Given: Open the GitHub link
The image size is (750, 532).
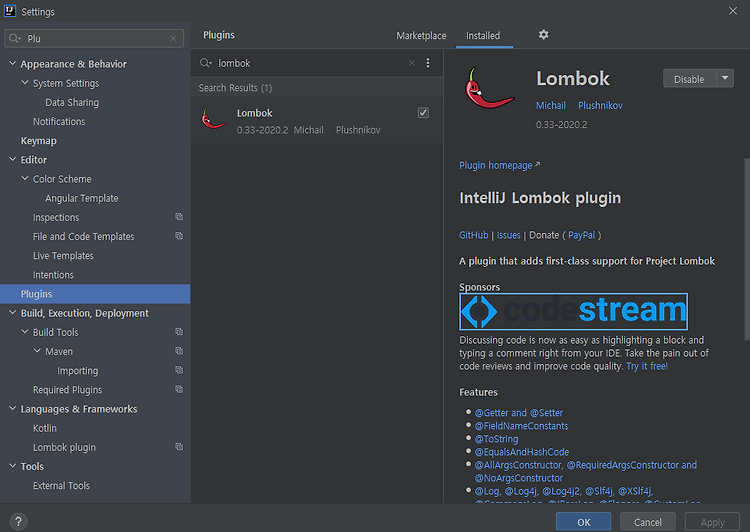Looking at the screenshot, I should [x=474, y=235].
